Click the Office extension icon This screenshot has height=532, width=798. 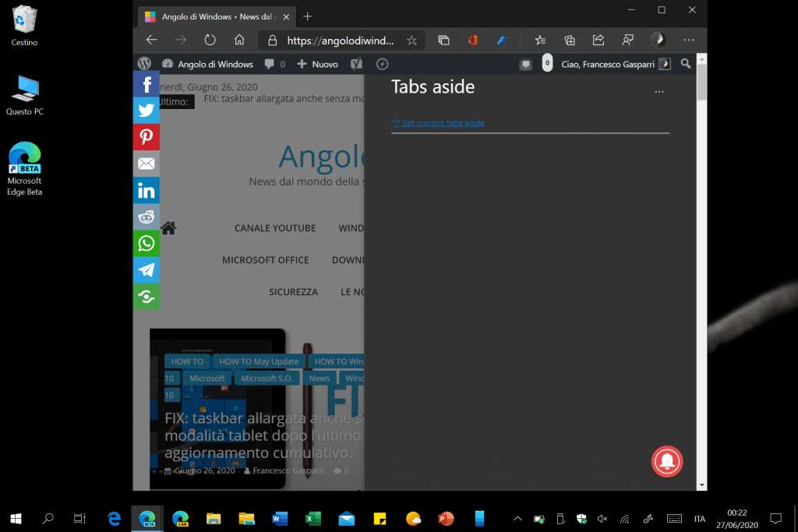(x=473, y=41)
